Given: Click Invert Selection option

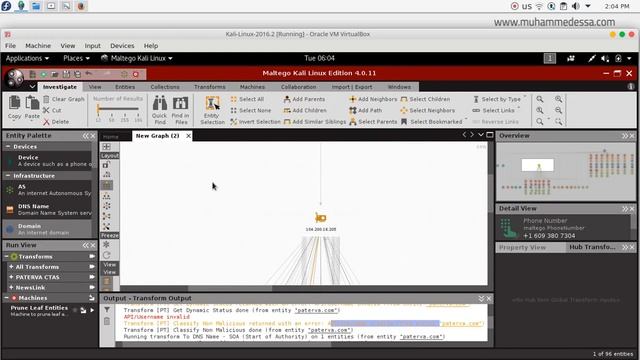Looking at the screenshot, I should click(x=255, y=122).
